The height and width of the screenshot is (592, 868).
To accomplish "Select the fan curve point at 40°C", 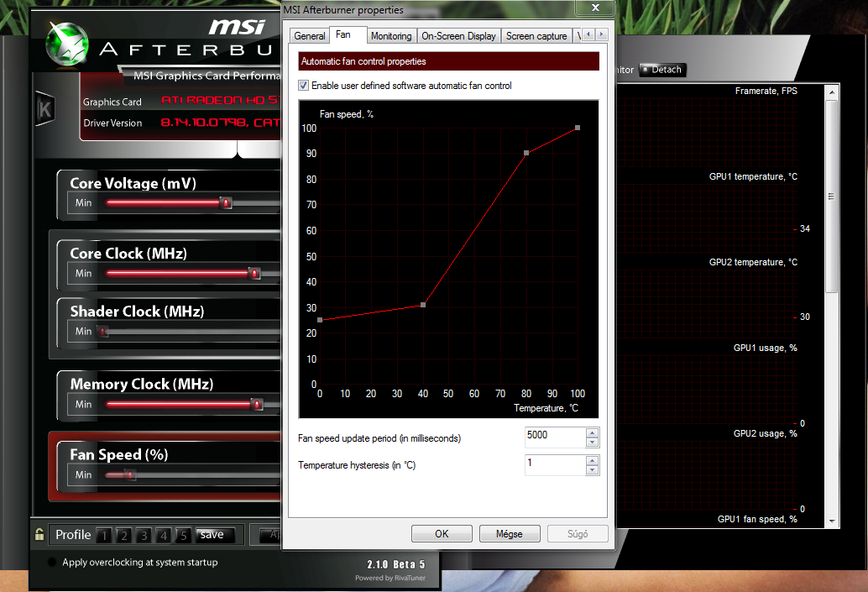I will point(423,305).
